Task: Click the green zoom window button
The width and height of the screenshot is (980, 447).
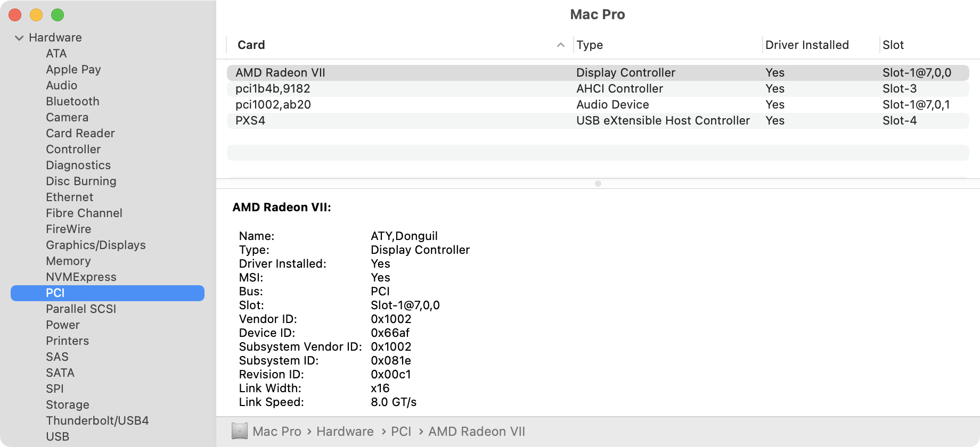Action: 58,15
